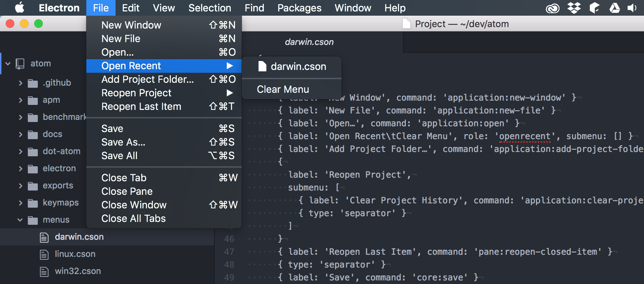Screen dimensions: 644x284
Task: Click the darwin.cson file icon in tree
Action: pos(44,237)
